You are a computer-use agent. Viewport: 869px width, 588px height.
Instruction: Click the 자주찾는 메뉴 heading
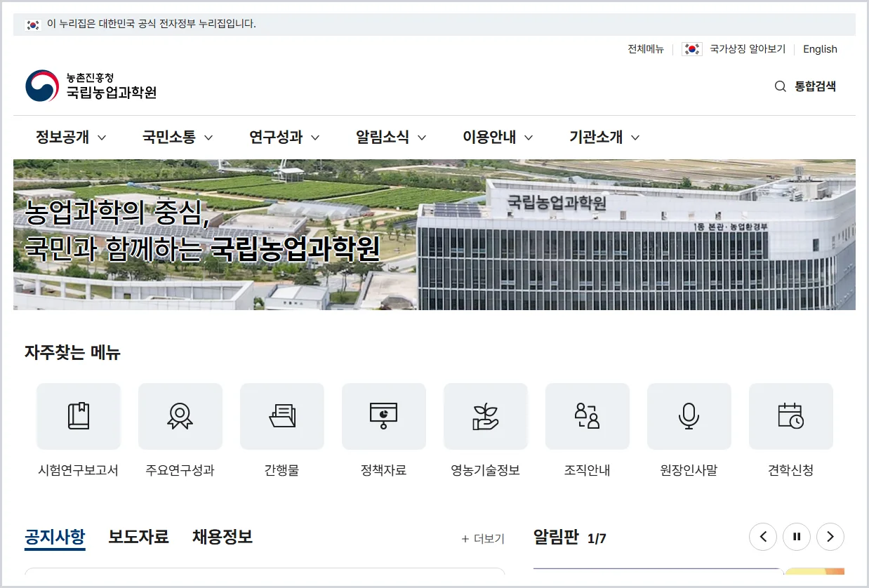72,352
